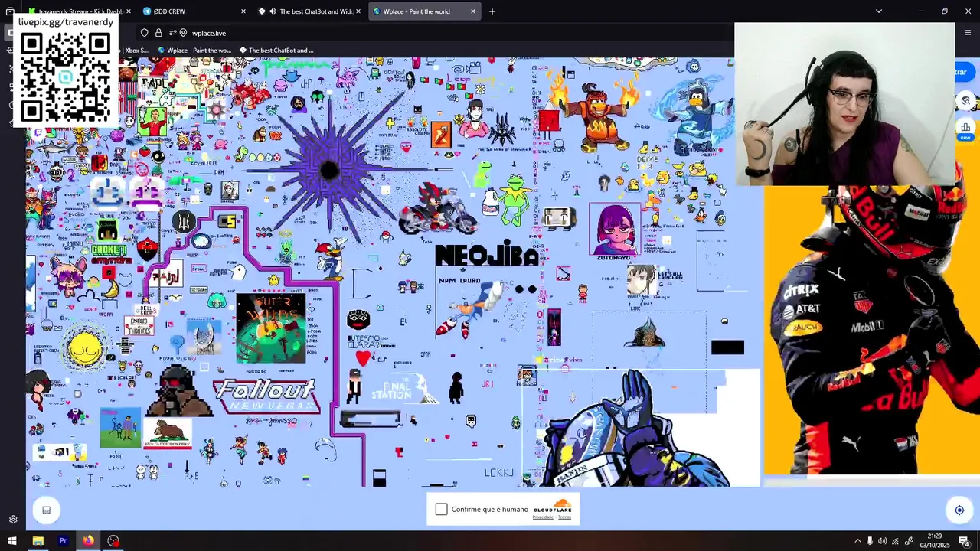Open the Wplace info button bottom left

(46, 510)
